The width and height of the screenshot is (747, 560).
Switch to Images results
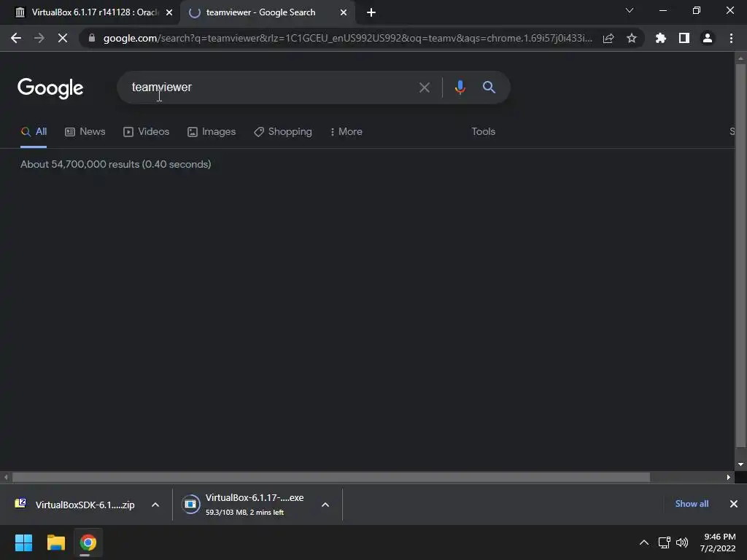click(x=212, y=132)
